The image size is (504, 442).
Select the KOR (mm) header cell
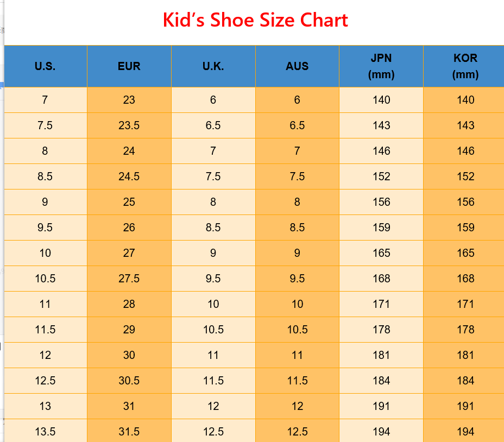[465, 66]
